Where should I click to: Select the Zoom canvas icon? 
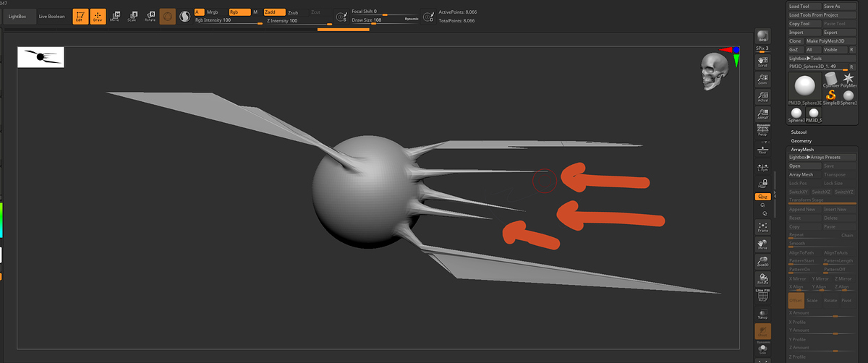(762, 79)
